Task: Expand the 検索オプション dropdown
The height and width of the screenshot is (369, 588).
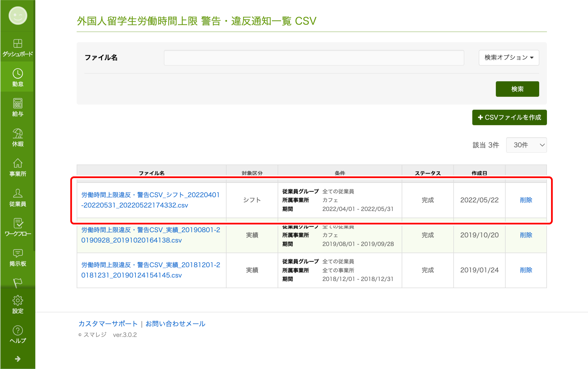Action: pyautogui.click(x=509, y=57)
